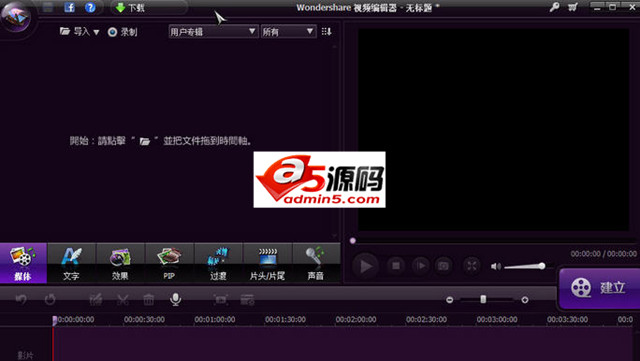The height and width of the screenshot is (361, 640).
Task: Click the preview progress bar handle
Action: pos(353,241)
